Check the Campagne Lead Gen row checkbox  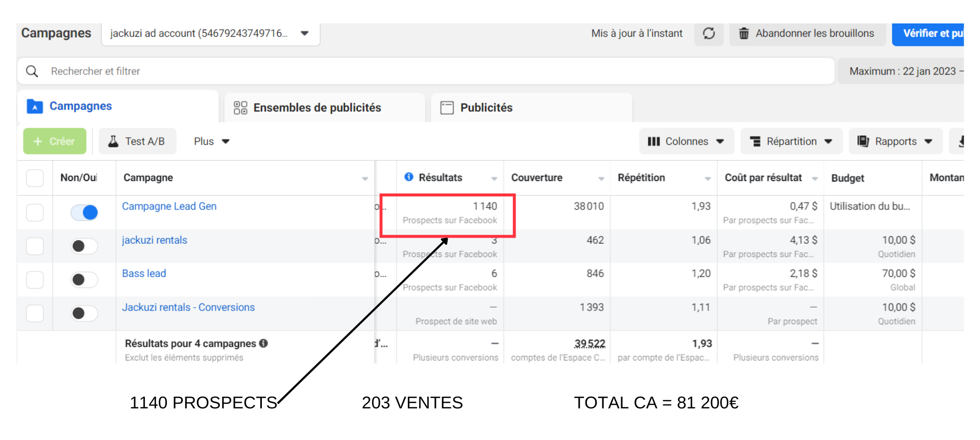(x=35, y=213)
